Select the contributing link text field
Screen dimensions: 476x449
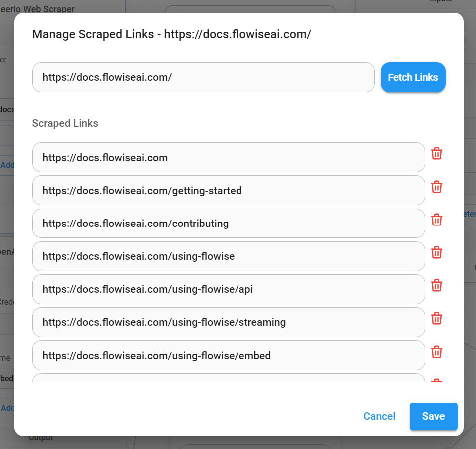[228, 224]
